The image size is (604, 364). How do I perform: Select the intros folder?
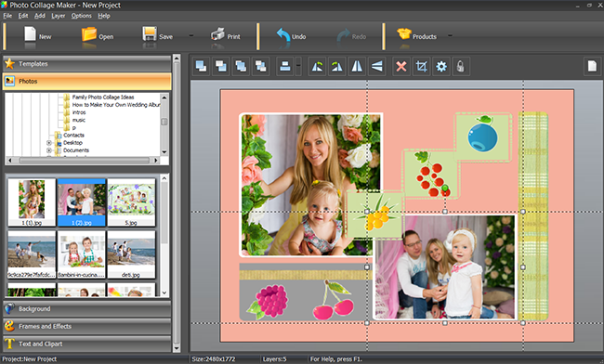point(79,112)
